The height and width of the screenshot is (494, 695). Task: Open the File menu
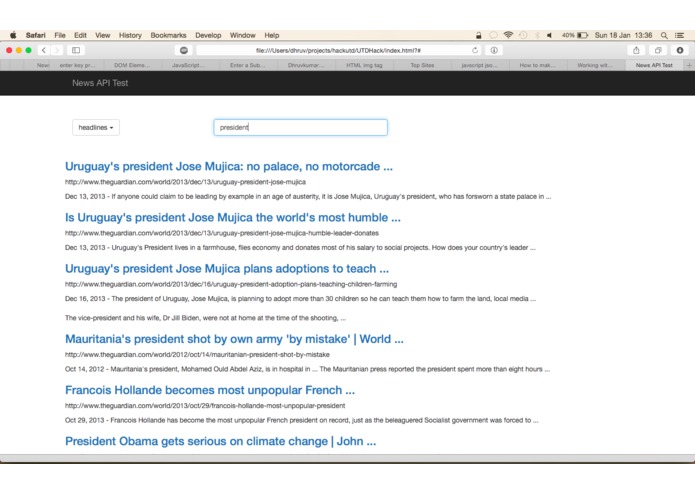pos(60,35)
